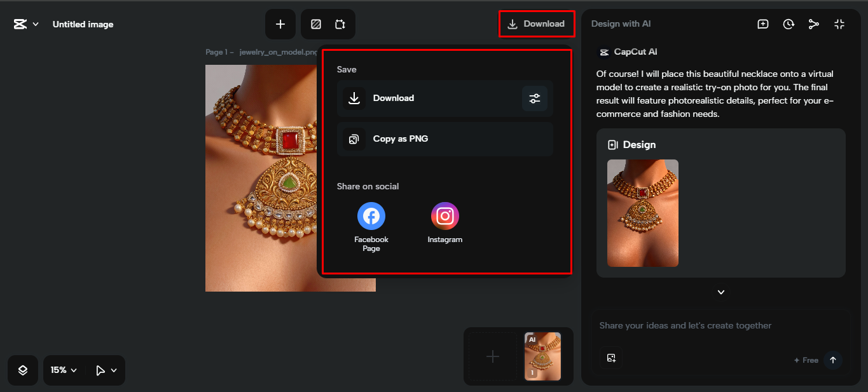Open the cursor tool dropdown at bottom left
Viewport: 868px width, 392px height.
pos(105,370)
